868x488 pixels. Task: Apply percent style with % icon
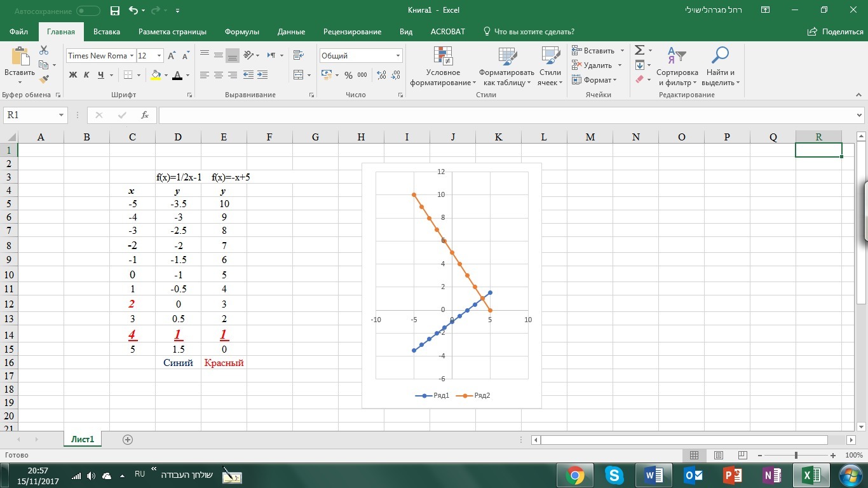(x=348, y=75)
